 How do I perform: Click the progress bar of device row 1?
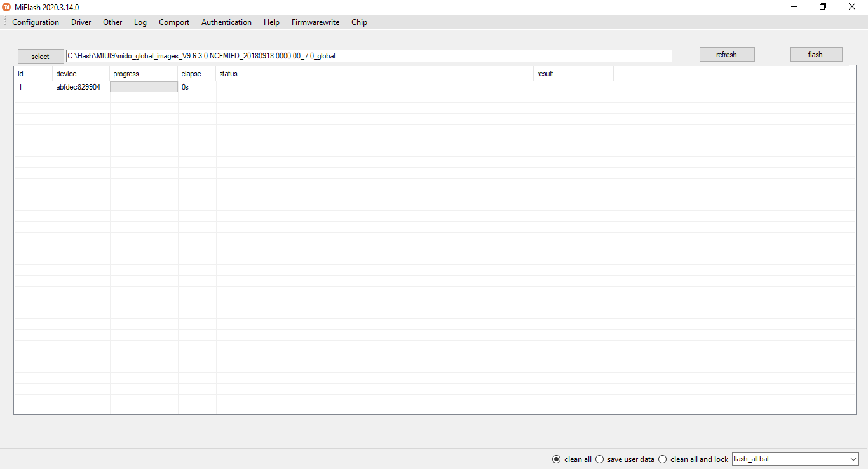[x=144, y=87]
